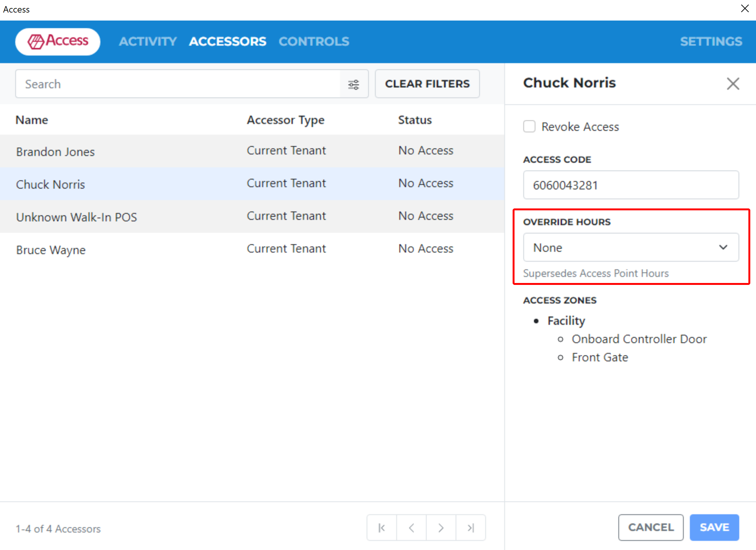Viewport: 756px width, 550px height.
Task: Select the Unknown Walk-In POS row
Action: click(252, 216)
